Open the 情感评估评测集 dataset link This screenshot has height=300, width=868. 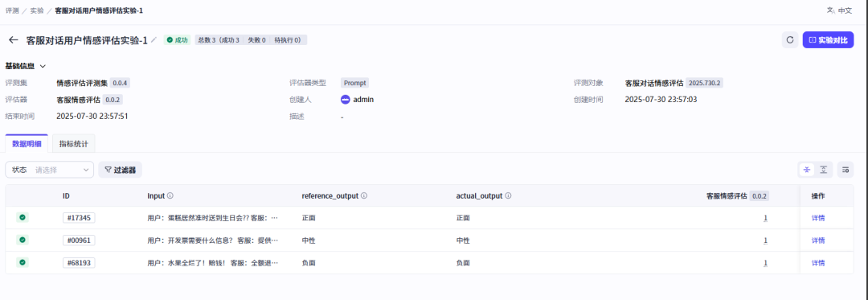pos(82,83)
